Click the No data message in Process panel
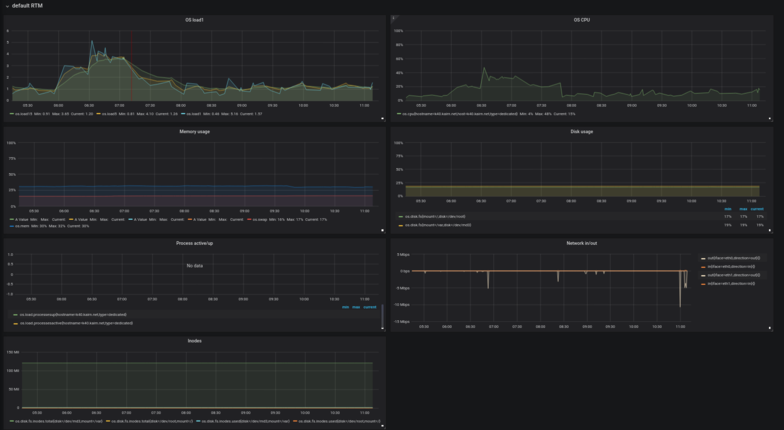 click(194, 266)
